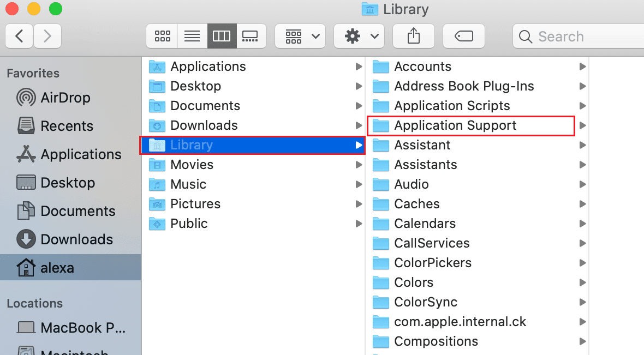Open Recents in the sidebar
Image resolution: width=644 pixels, height=355 pixels.
(55, 126)
